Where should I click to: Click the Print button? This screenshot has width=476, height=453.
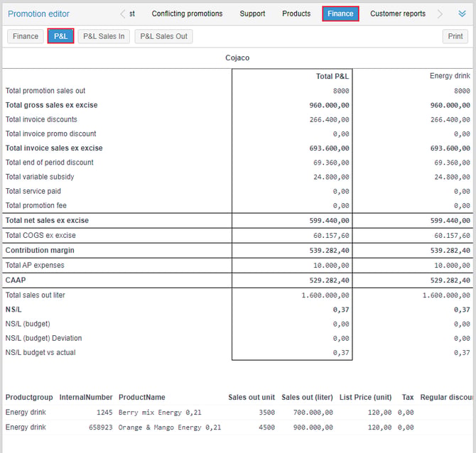pyautogui.click(x=455, y=36)
